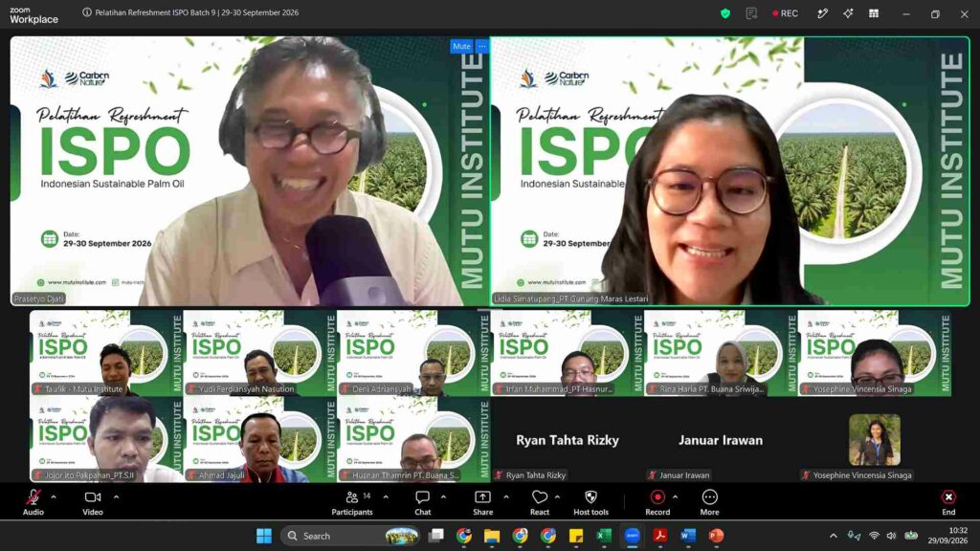This screenshot has height=551, width=980.
Task: Open clock showing 10:32 29/09/2026
Action: pos(947,536)
